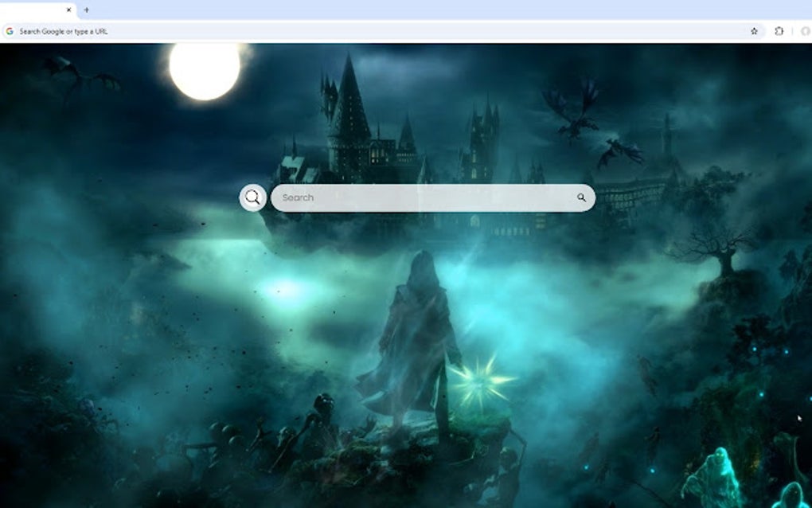Click the Google "G" icon in the omnibox
This screenshot has height=508, width=812.
pos(10,31)
